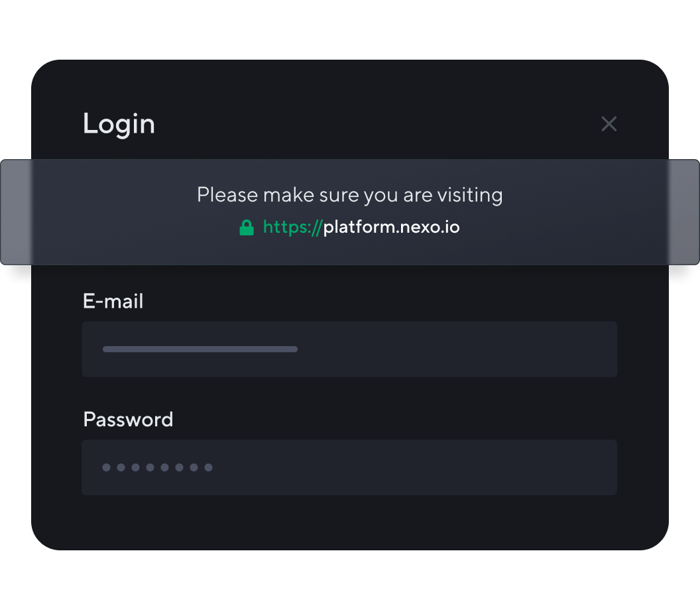Open the platform.nexo.io address link
The width and height of the screenshot is (700, 610).
[x=391, y=227]
